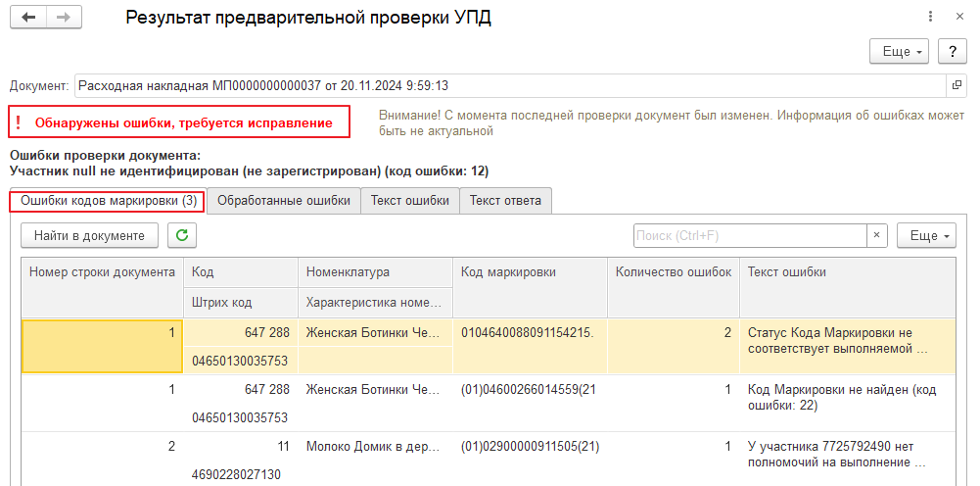Open the Текст ошибки tab

click(410, 200)
